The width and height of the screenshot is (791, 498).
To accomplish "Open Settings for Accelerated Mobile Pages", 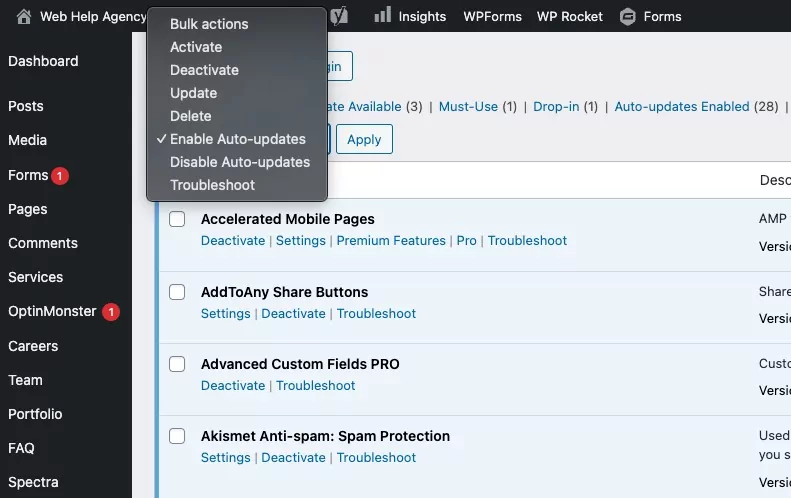I will [x=301, y=241].
